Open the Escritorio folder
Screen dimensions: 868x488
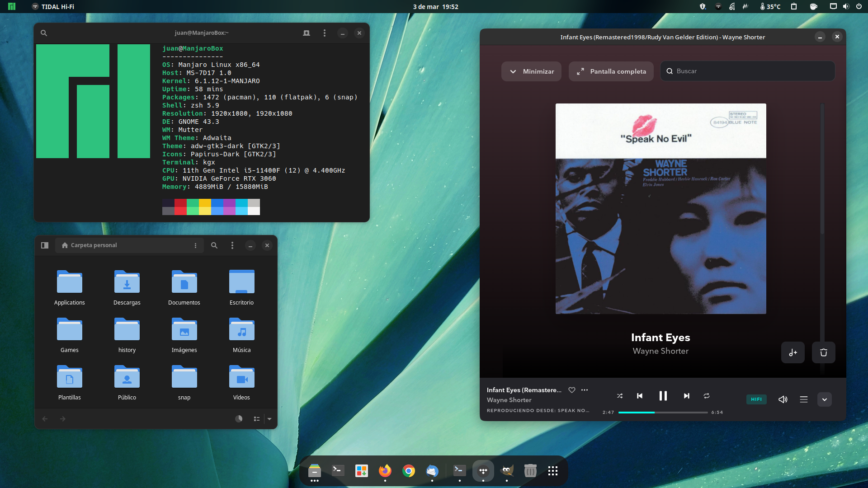[242, 287]
